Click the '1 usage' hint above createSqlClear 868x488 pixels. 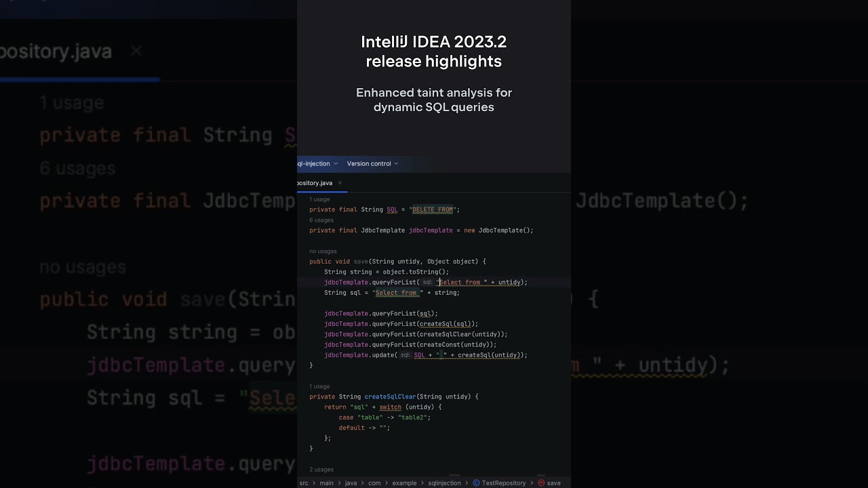pyautogui.click(x=319, y=386)
